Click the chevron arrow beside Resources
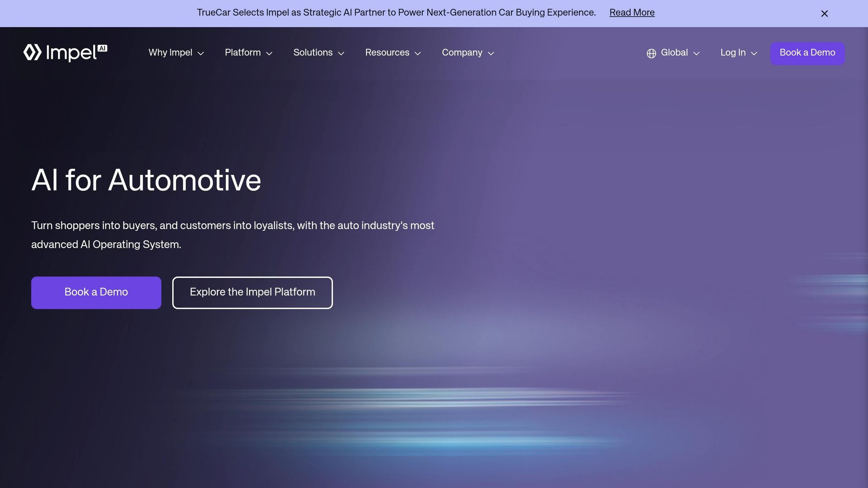This screenshot has height=488, width=868. [x=418, y=53]
